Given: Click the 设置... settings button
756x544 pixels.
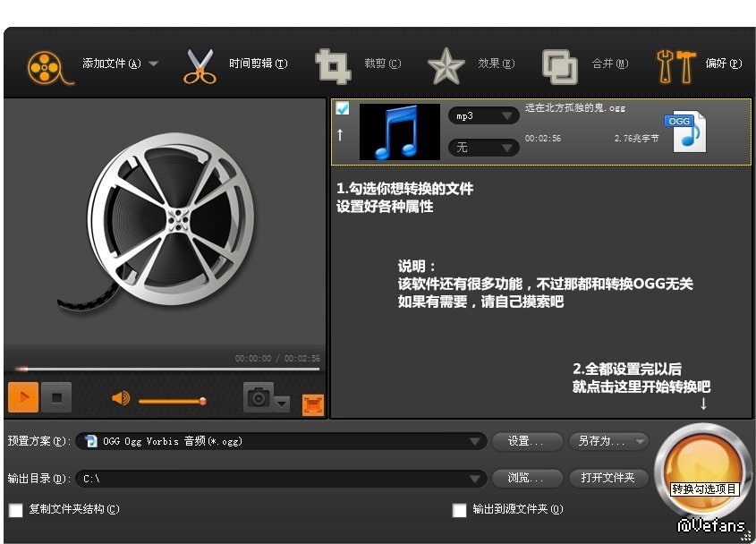Looking at the screenshot, I should click(527, 441).
